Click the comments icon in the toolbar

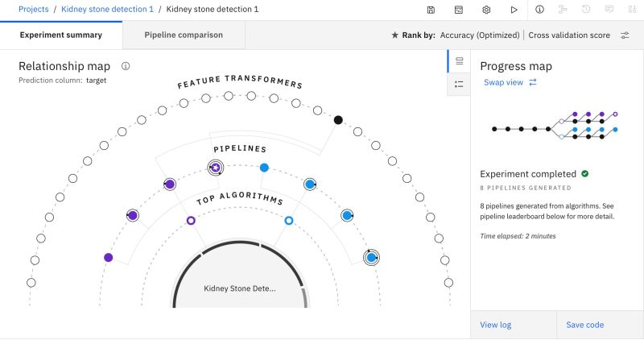[x=609, y=10]
